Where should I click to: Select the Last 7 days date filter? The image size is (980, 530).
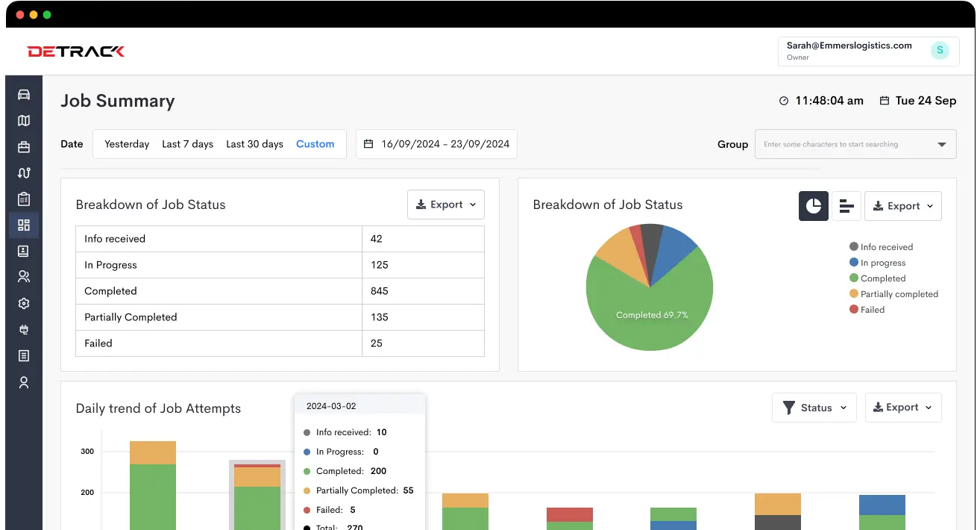(x=188, y=144)
